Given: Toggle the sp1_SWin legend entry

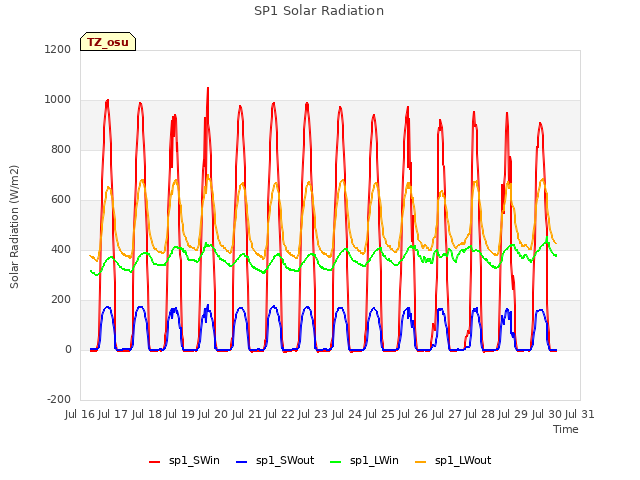Looking at the screenshot, I should [184, 460].
